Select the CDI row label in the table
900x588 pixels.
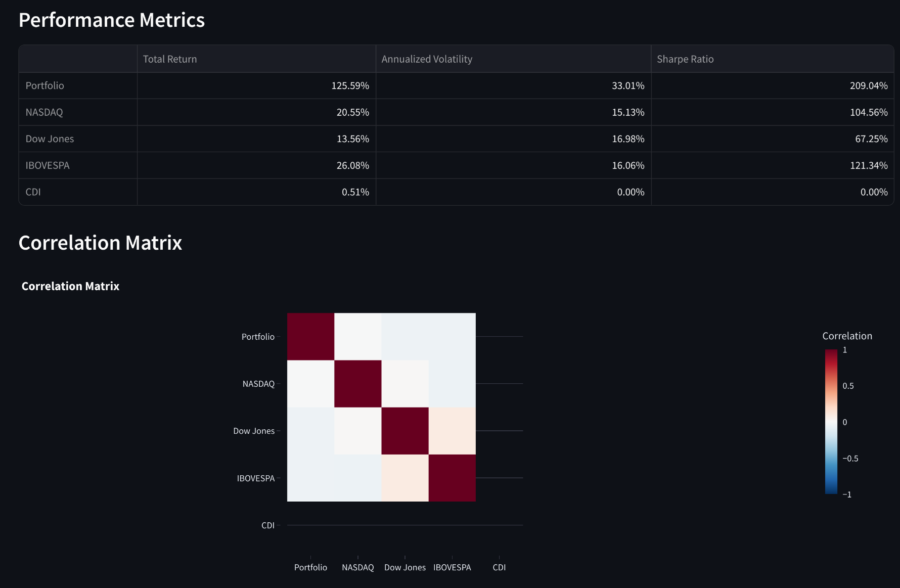point(78,192)
